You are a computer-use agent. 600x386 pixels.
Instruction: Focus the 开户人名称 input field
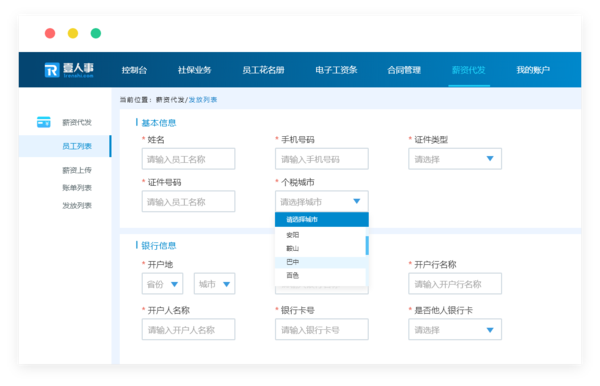click(x=188, y=329)
